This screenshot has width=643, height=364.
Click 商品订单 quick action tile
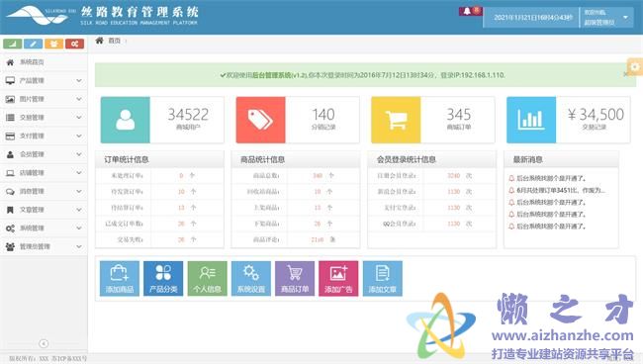[295, 278]
